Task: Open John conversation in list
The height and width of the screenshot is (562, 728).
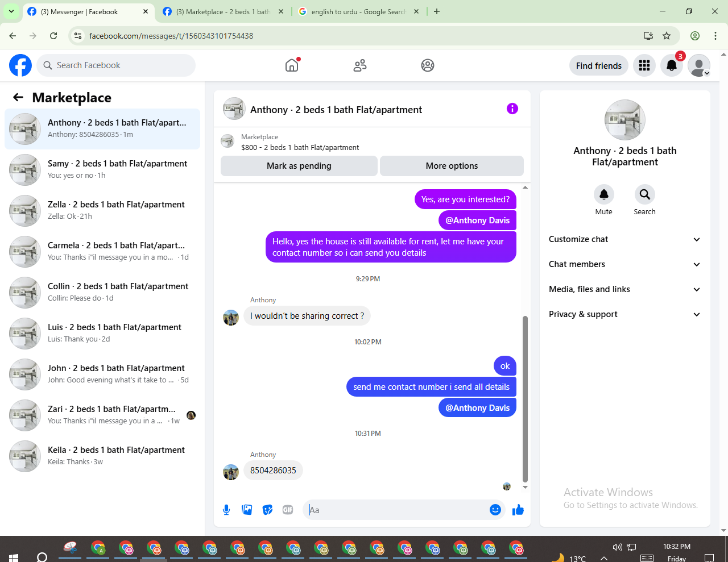Action: pos(102,374)
